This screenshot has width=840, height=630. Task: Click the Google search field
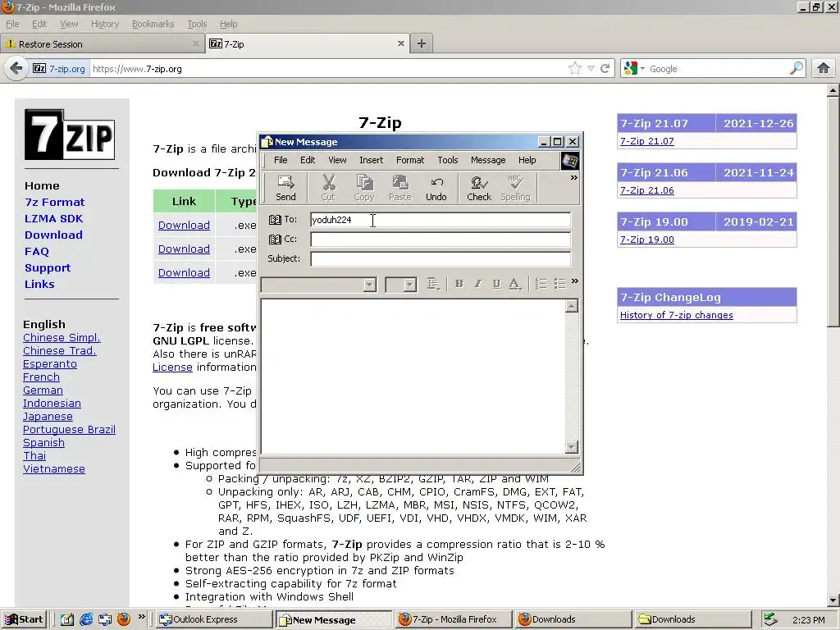click(718, 69)
